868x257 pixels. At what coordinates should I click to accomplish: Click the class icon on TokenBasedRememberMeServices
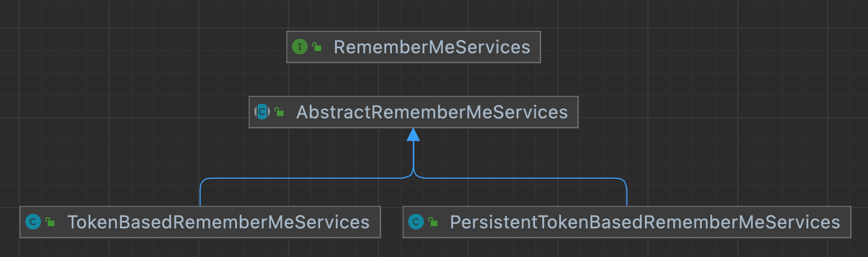click(33, 222)
